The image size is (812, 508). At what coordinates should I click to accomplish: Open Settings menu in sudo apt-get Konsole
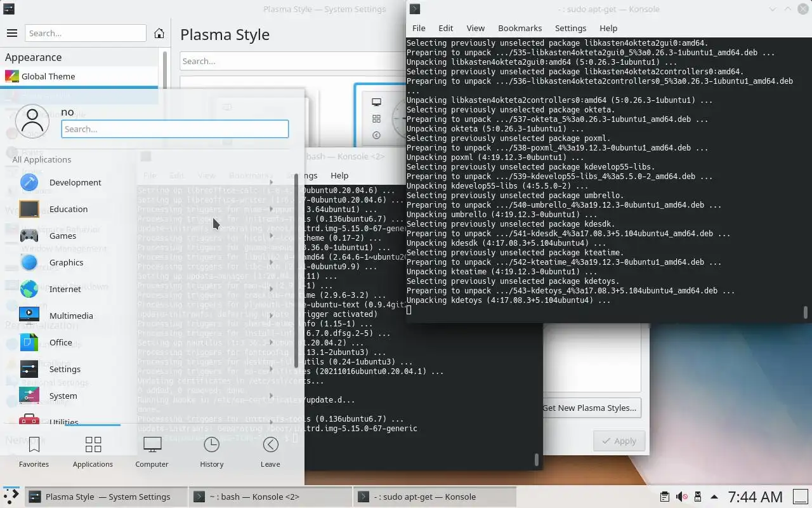click(570, 28)
